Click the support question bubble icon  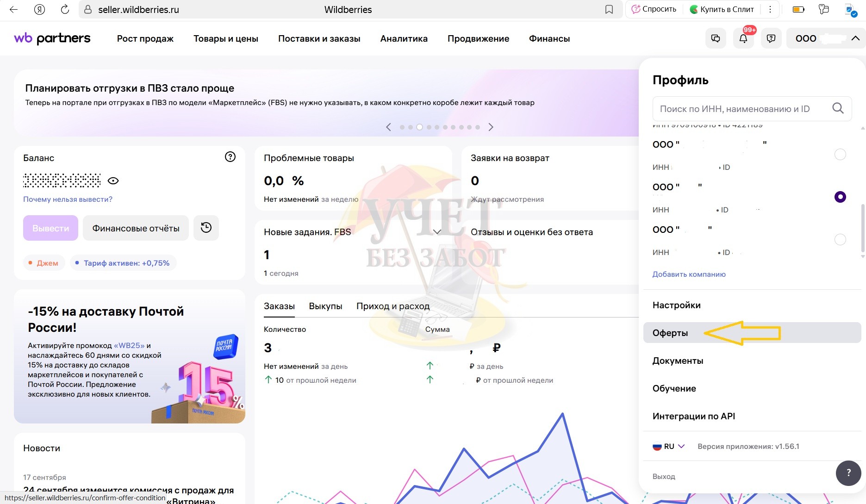[771, 38]
